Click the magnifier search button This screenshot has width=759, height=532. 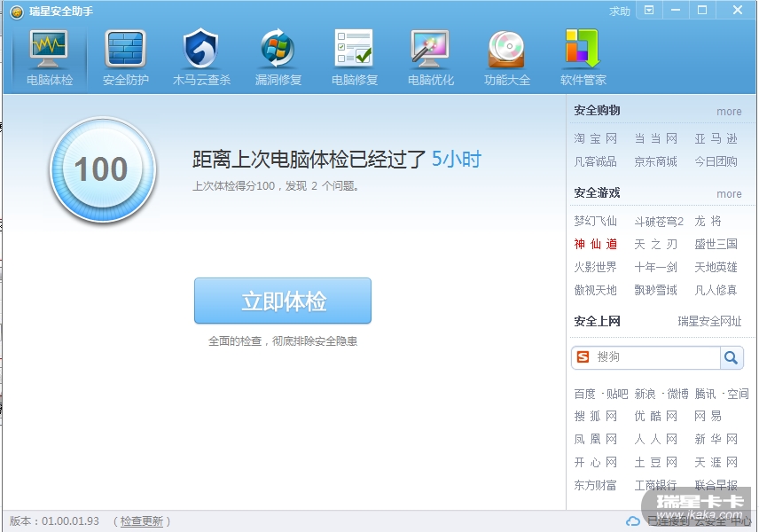pos(732,357)
